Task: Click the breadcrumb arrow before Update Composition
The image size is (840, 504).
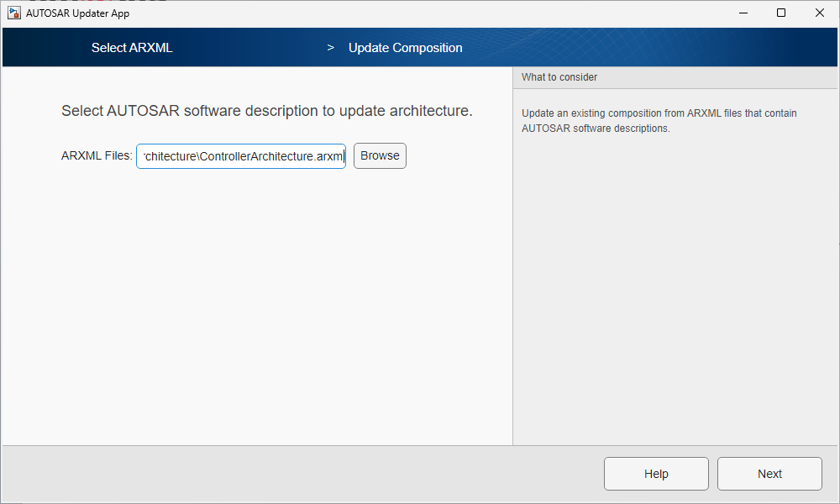Action: coord(331,48)
